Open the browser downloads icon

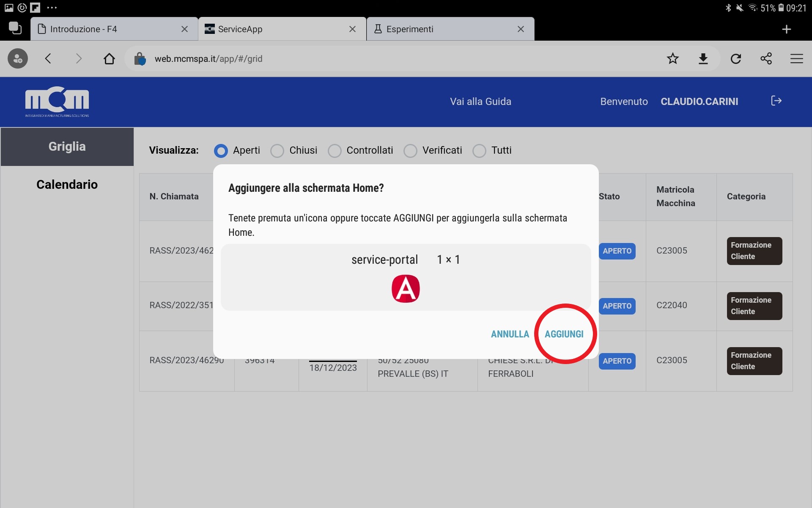point(703,58)
